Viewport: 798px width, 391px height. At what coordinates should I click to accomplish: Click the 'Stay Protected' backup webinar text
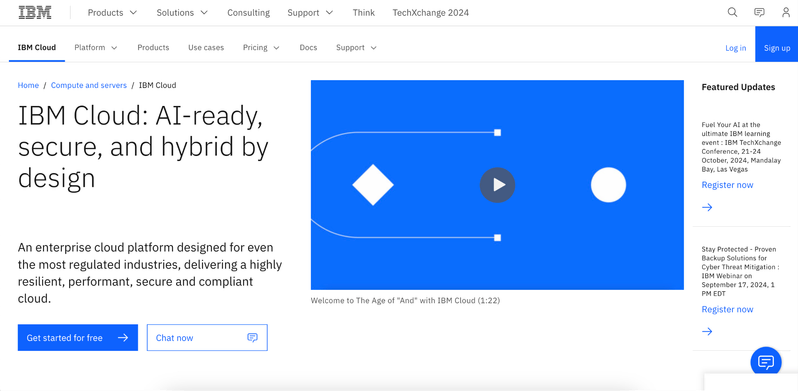pyautogui.click(x=740, y=271)
